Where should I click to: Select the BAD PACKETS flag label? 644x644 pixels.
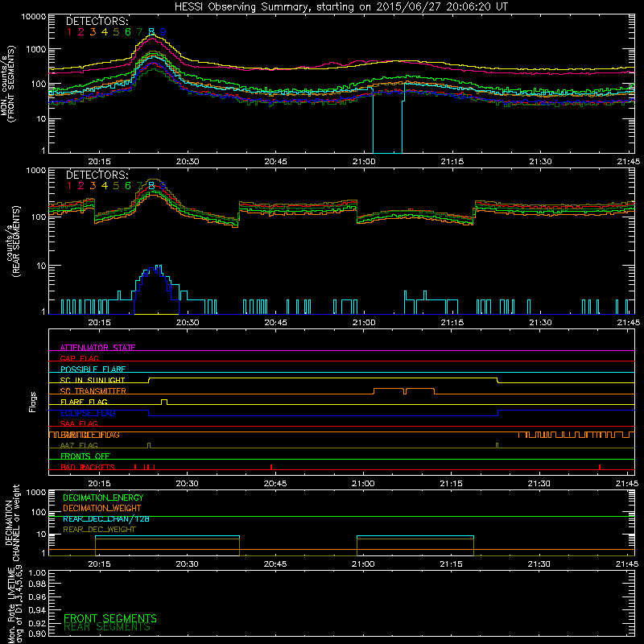coord(88,468)
